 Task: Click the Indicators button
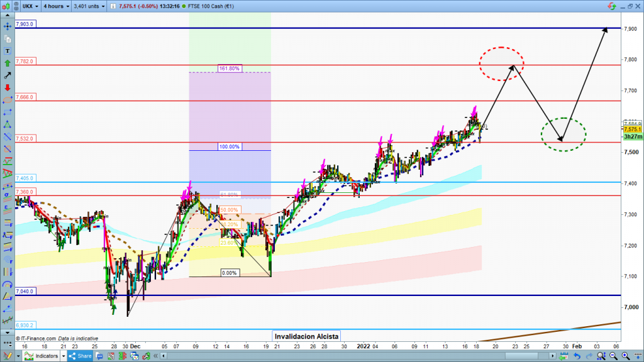47,356
